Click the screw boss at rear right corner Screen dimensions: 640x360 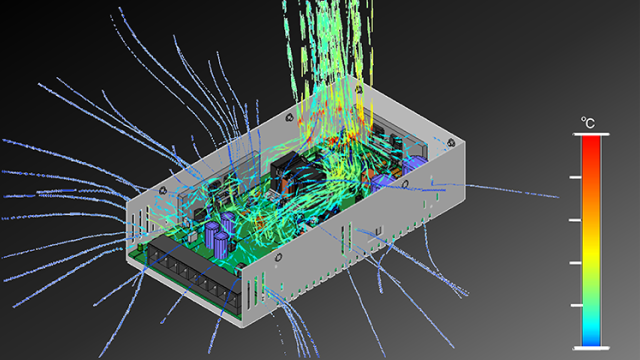coord(451,143)
